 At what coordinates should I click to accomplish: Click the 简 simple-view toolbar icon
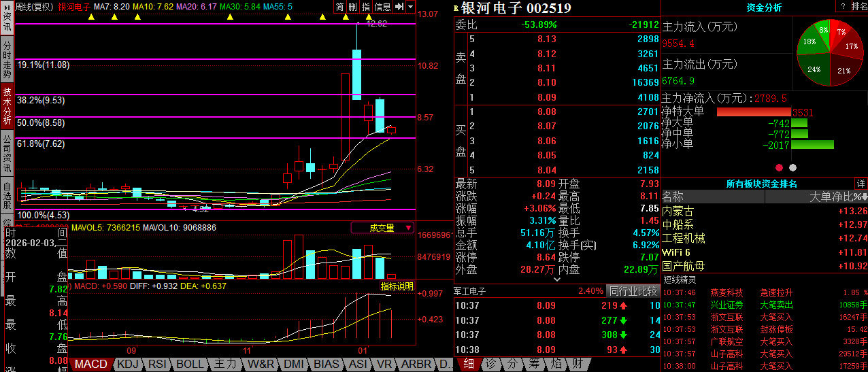point(339,7)
